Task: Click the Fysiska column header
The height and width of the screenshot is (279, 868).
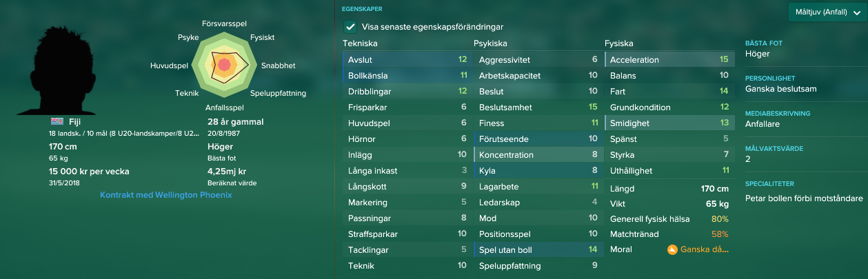Action: tap(620, 43)
